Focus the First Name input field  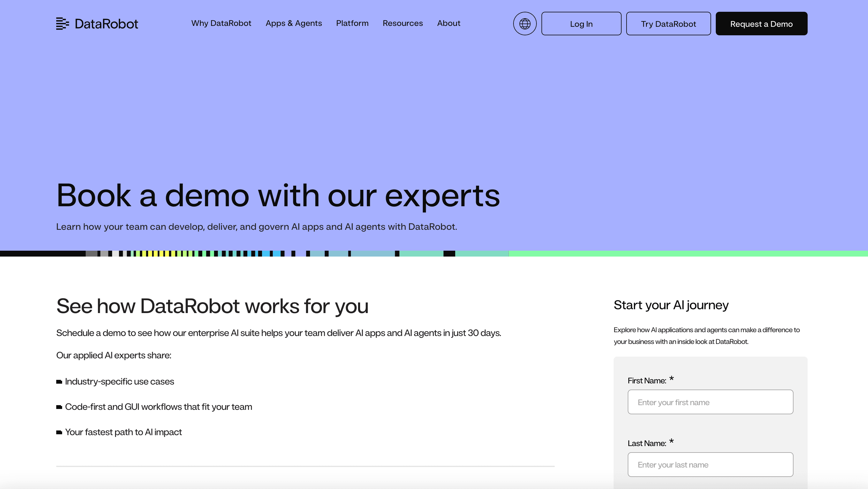[710, 402]
